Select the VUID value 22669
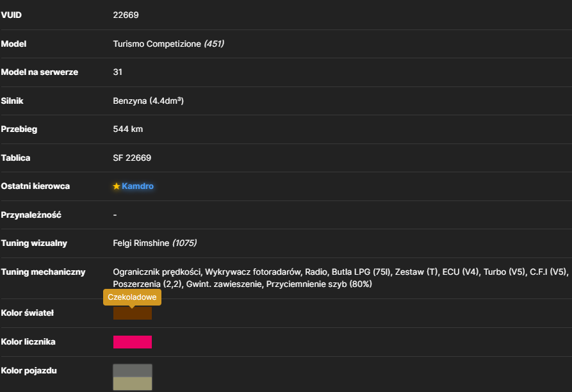The width and height of the screenshot is (572, 392). coord(126,15)
